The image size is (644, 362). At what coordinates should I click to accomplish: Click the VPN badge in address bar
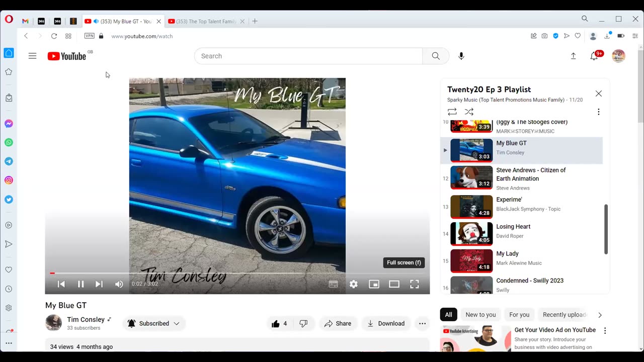(x=89, y=36)
